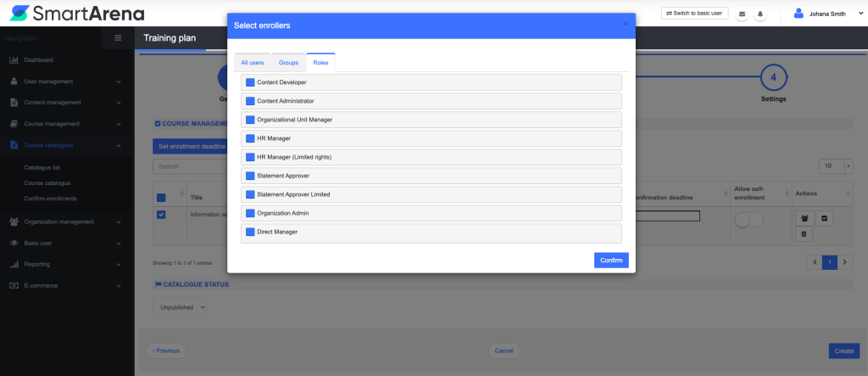
Task: Expand Organization management chevron
Action: point(119,222)
